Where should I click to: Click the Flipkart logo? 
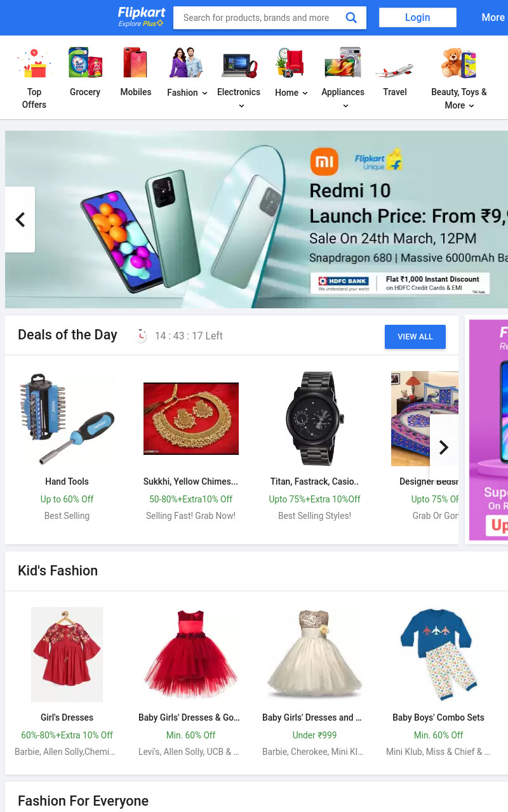[x=142, y=17]
